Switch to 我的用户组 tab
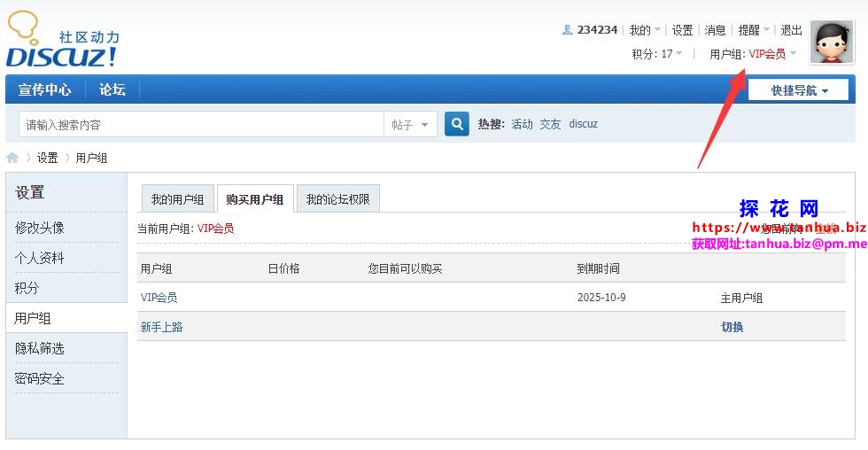The image size is (868, 450). (x=177, y=199)
